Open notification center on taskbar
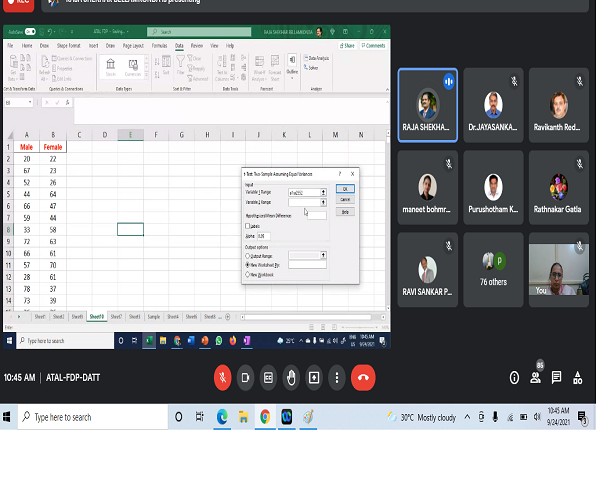The width and height of the screenshot is (600, 500). (x=582, y=418)
